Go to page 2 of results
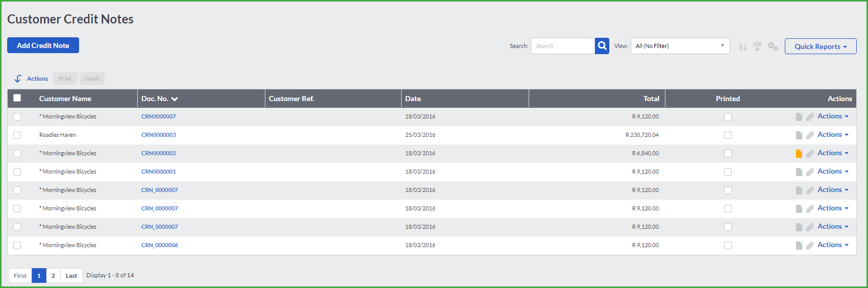The image size is (868, 288). [x=53, y=276]
